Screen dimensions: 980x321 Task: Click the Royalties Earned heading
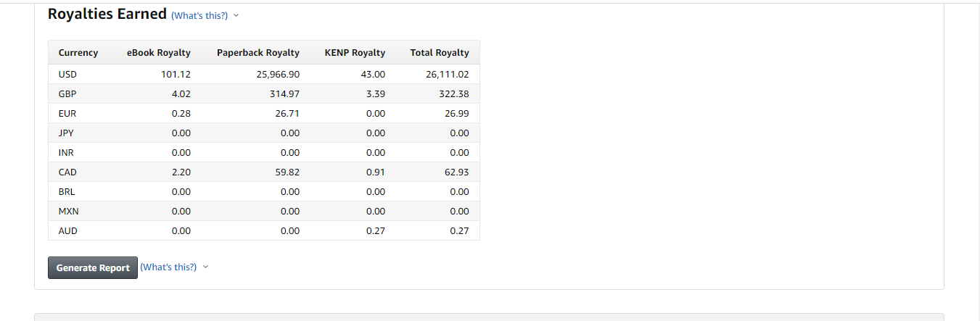[107, 14]
